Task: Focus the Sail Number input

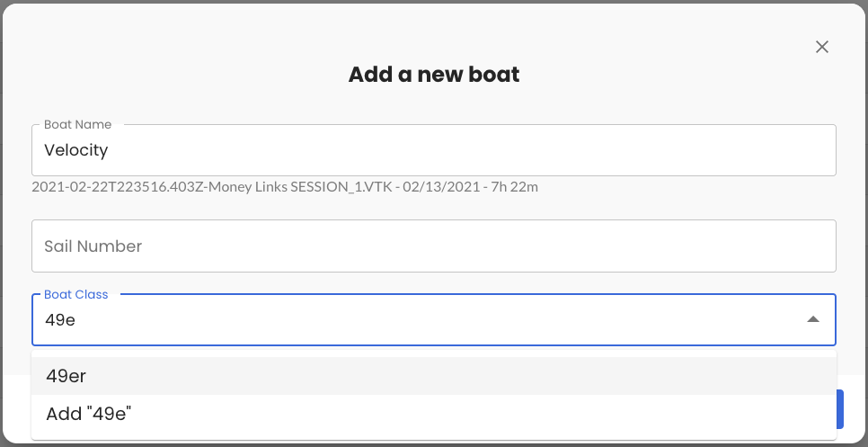Action: 434,246
